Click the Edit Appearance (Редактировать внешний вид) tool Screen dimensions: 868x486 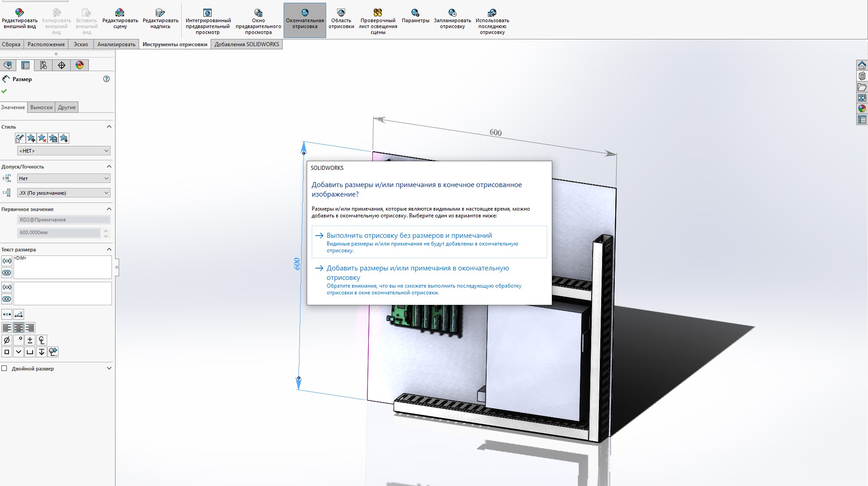pos(19,19)
